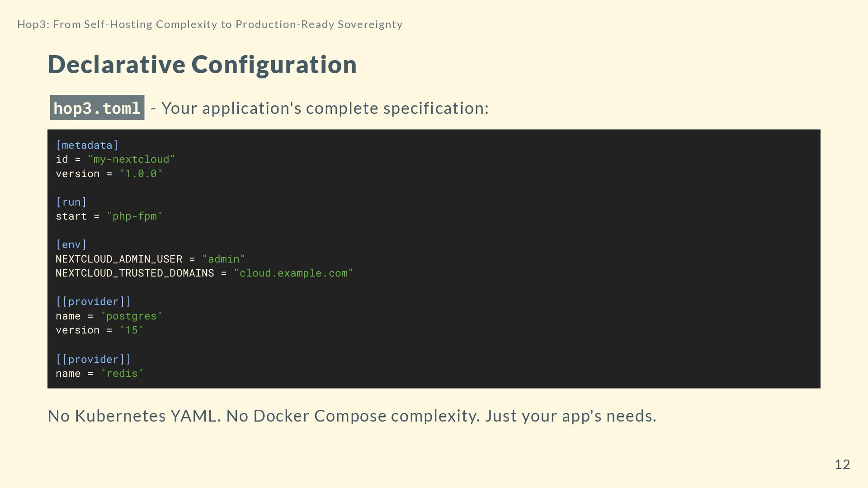Click the slide title "Declarative Configuration"

click(x=202, y=64)
